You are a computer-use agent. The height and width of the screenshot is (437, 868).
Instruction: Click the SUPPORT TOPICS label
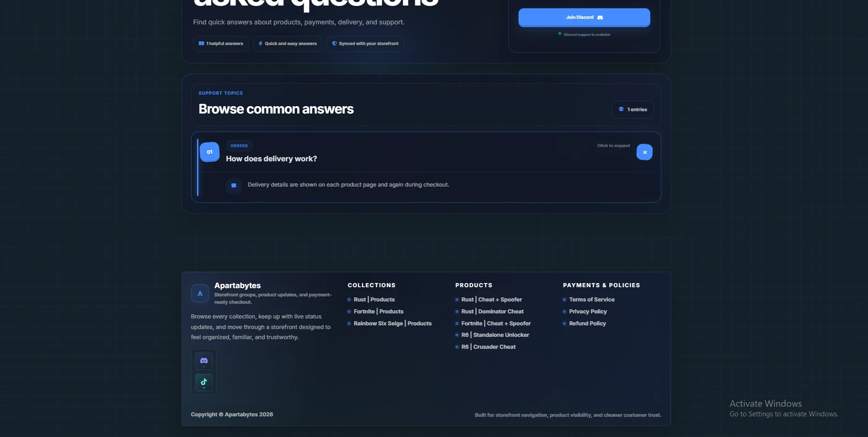coord(220,93)
